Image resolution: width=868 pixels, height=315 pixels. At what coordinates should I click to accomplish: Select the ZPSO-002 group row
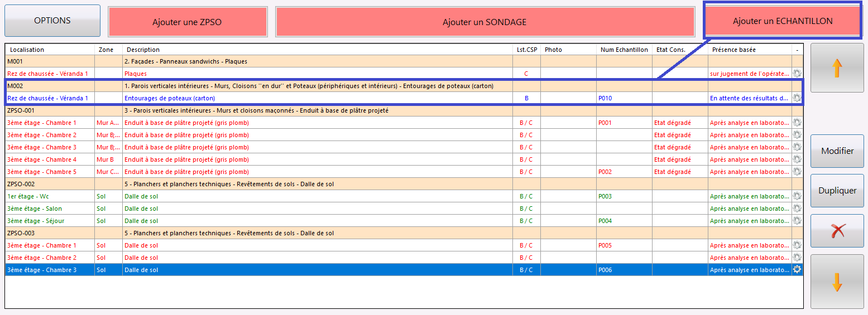(x=404, y=184)
